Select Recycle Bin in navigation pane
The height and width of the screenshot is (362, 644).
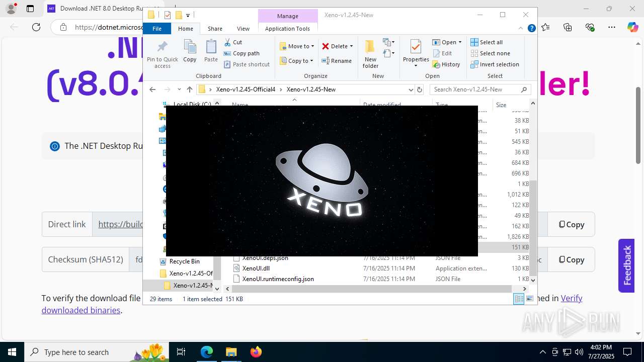pyautogui.click(x=184, y=261)
